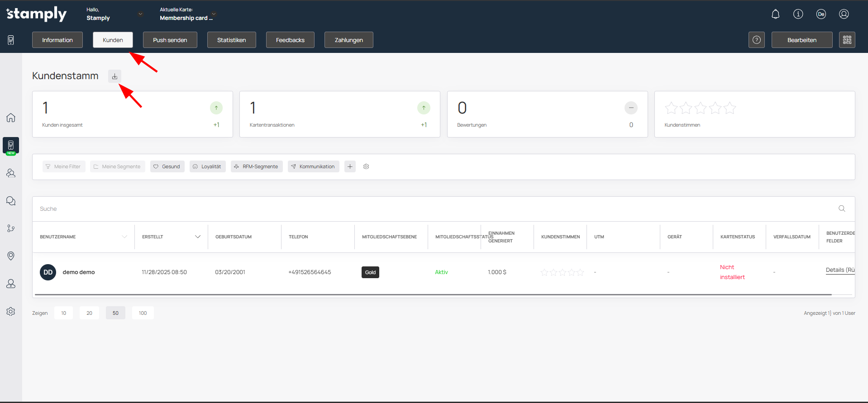868x403 pixels.
Task: Open the current card Membership card dropdown
Action: pos(214,14)
